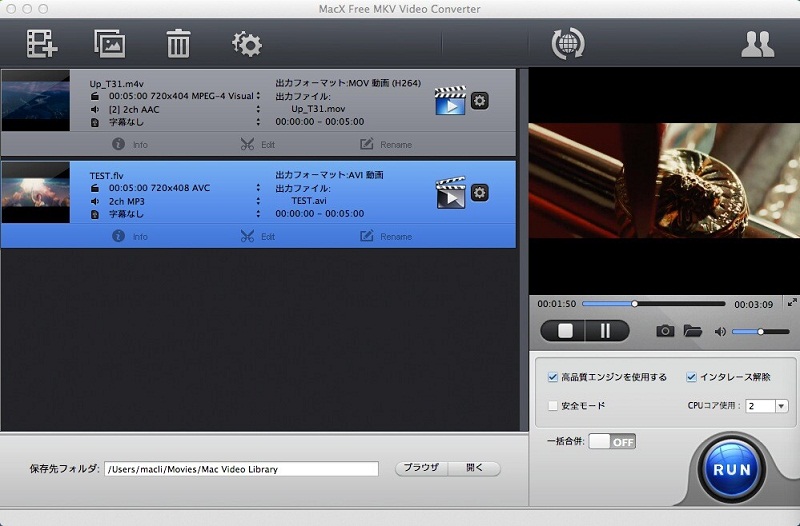The height and width of the screenshot is (526, 800).
Task: Pause the preview playback
Action: [606, 331]
